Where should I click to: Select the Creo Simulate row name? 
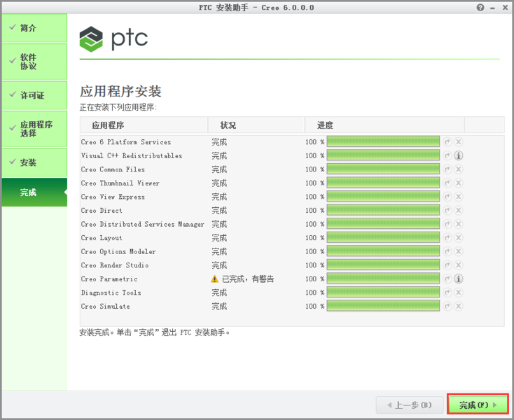click(105, 307)
